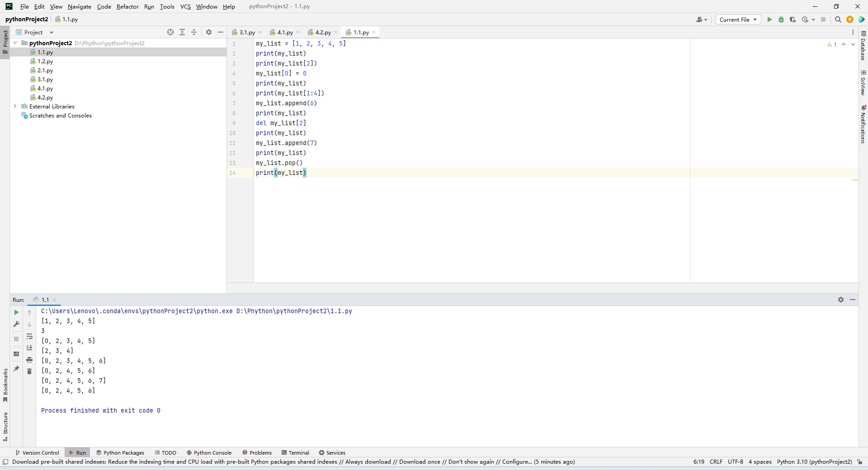The image size is (868, 470).
Task: Toggle pin tab in Run panel
Action: 16,369
